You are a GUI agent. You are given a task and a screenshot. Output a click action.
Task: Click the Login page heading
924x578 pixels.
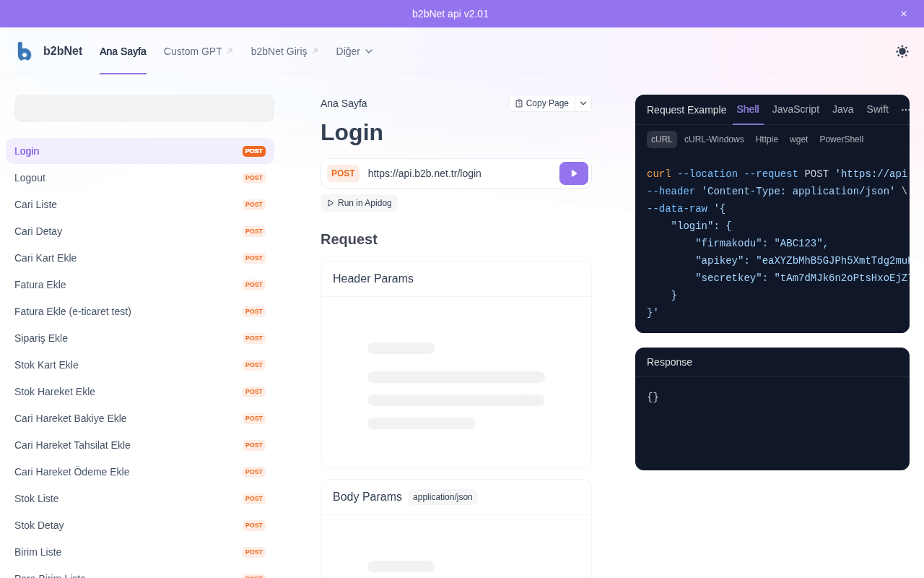(352, 133)
